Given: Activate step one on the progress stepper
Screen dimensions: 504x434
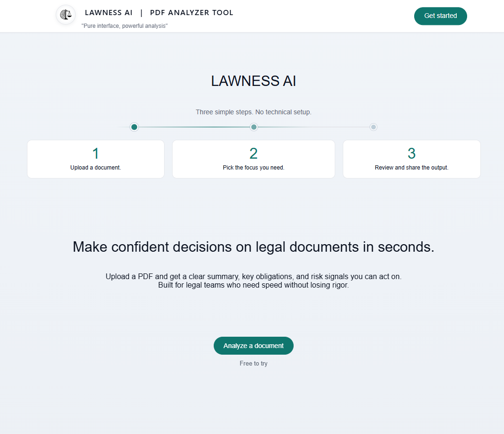Looking at the screenshot, I should tap(134, 127).
